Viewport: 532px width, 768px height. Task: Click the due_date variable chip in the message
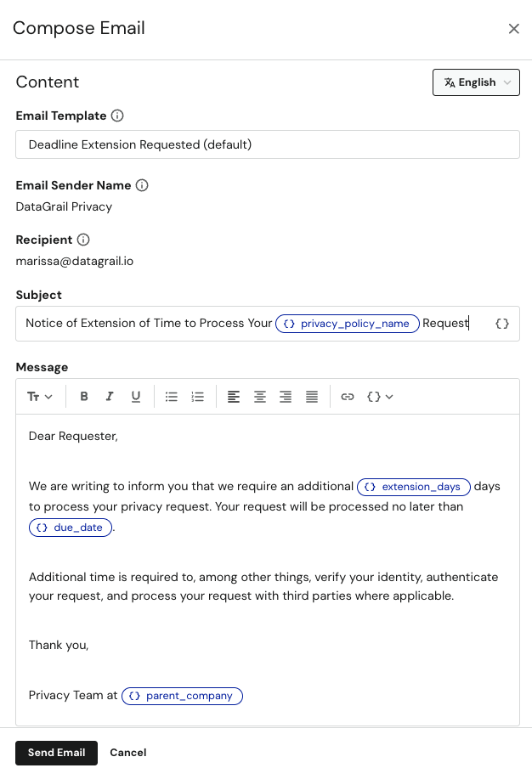[71, 527]
